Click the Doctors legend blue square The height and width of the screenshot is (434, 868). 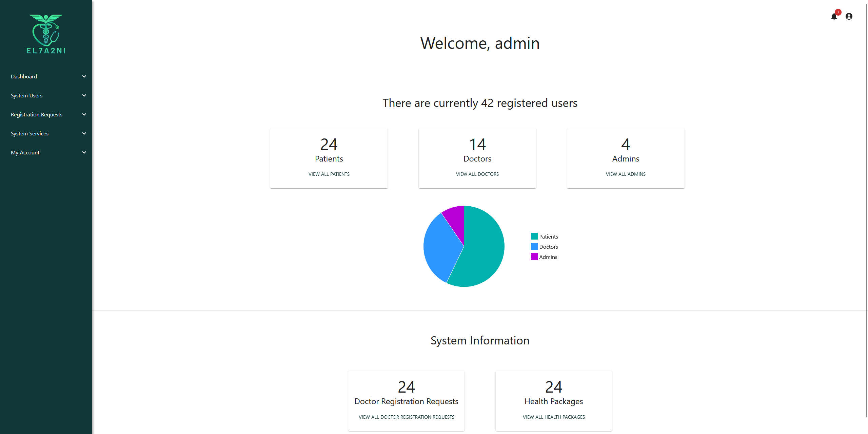click(534, 247)
